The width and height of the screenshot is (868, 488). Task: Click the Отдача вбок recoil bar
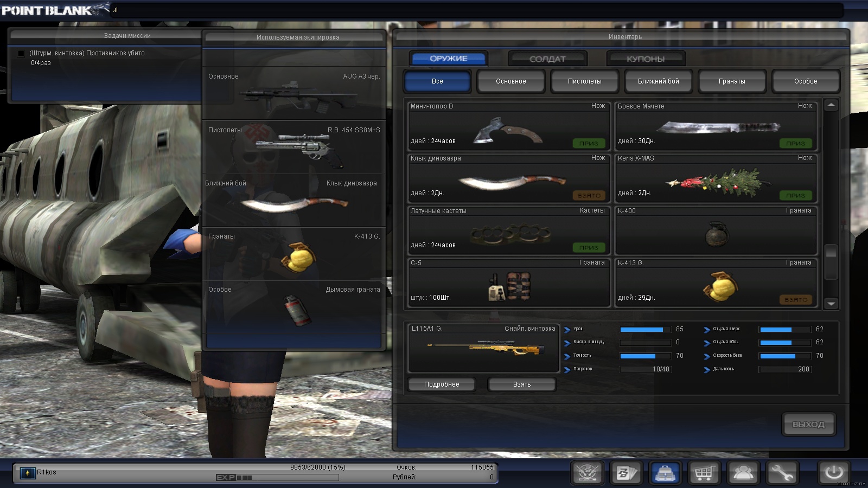[x=785, y=343]
